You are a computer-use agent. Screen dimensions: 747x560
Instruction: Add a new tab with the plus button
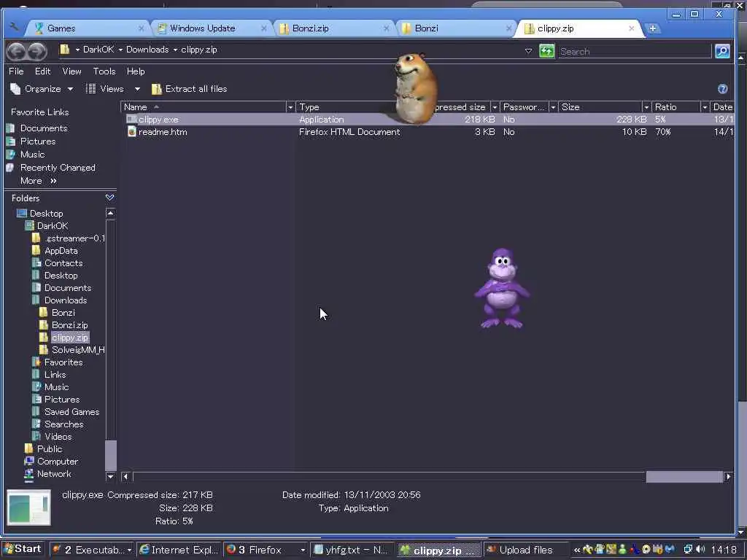click(x=653, y=28)
